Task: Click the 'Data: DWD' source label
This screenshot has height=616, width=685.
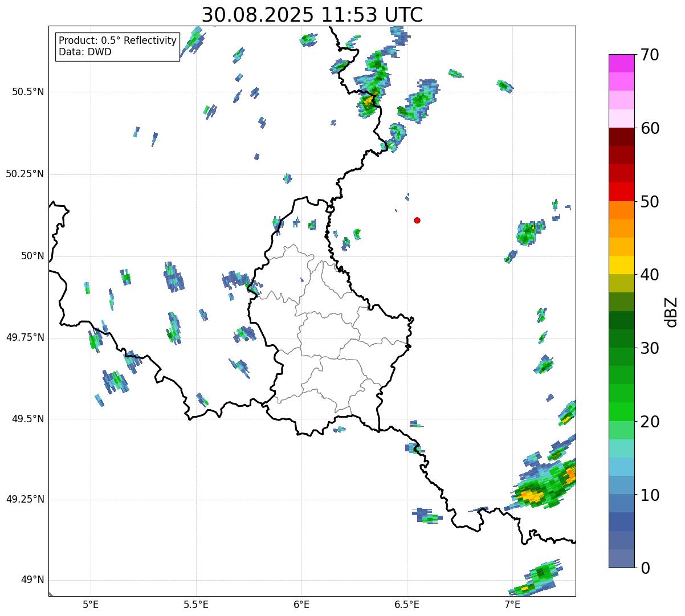Action: [x=85, y=52]
